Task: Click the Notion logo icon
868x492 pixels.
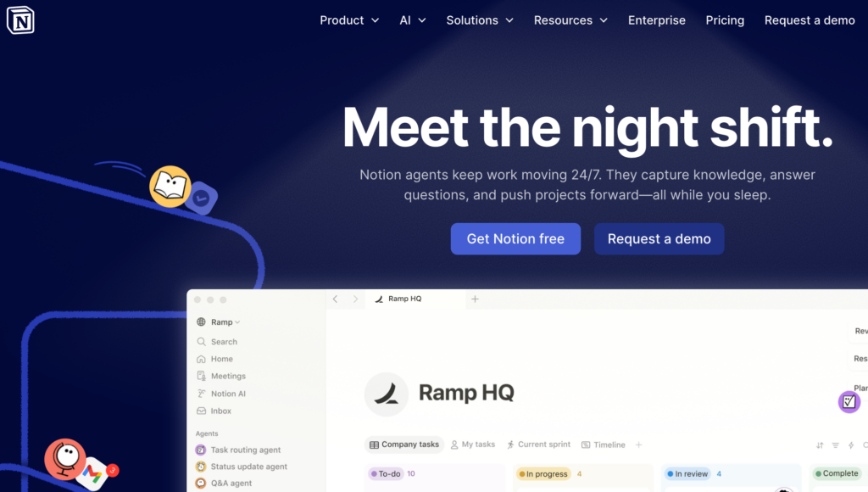Action: coord(20,20)
